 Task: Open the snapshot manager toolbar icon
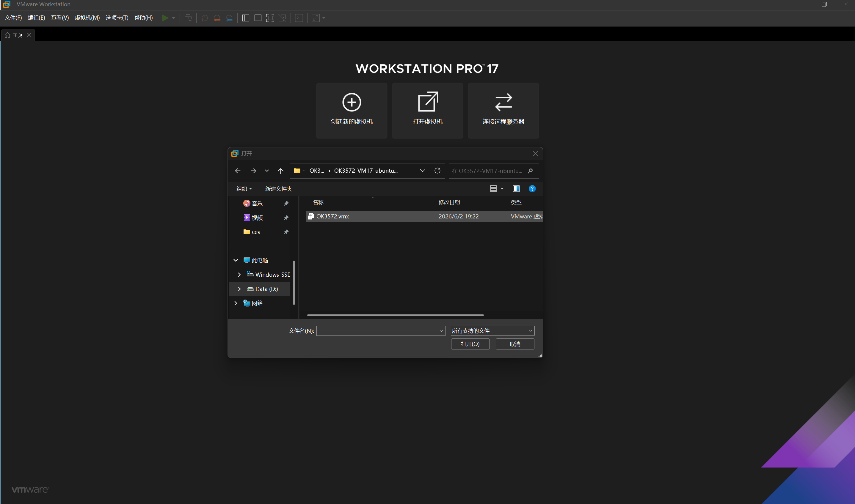pyautogui.click(x=229, y=18)
